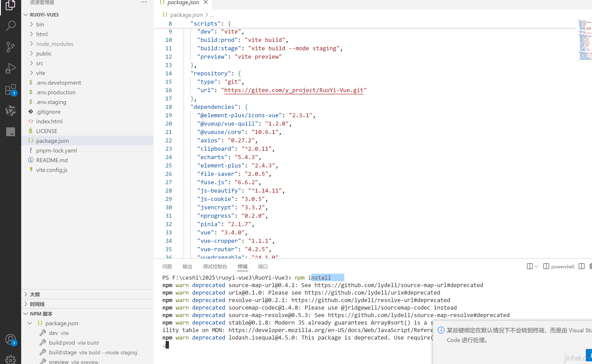592x364 pixels.
Task: Expand the vite folder
Action: click(x=32, y=73)
